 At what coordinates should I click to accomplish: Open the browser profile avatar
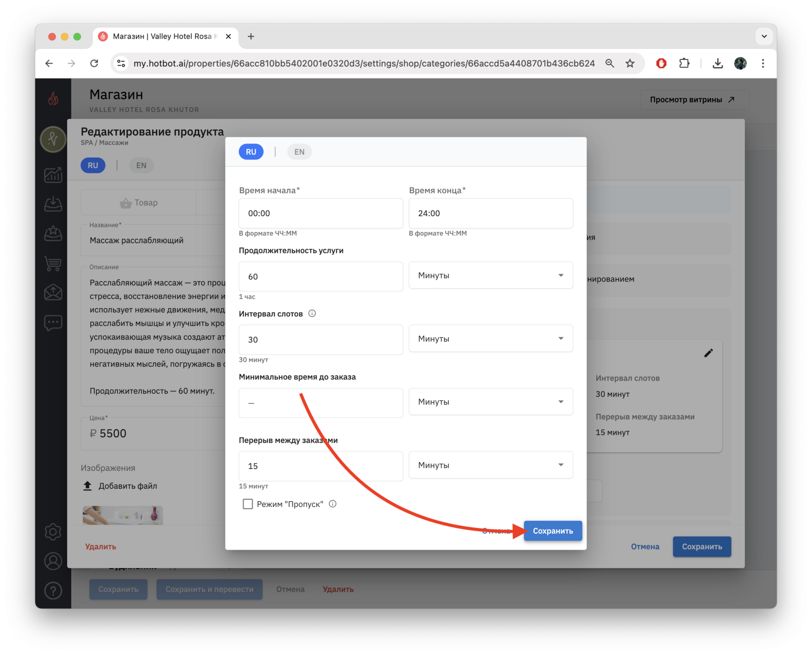coord(740,63)
